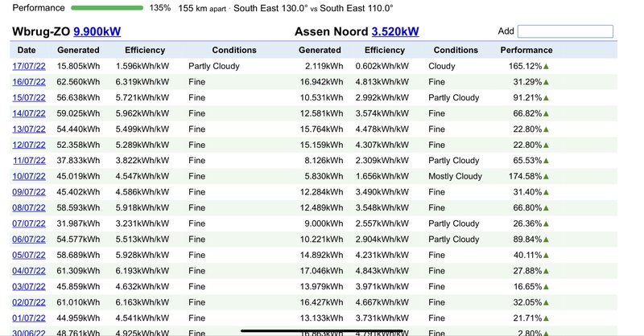
Task: Open the 17/07/22 date link
Action: point(29,66)
